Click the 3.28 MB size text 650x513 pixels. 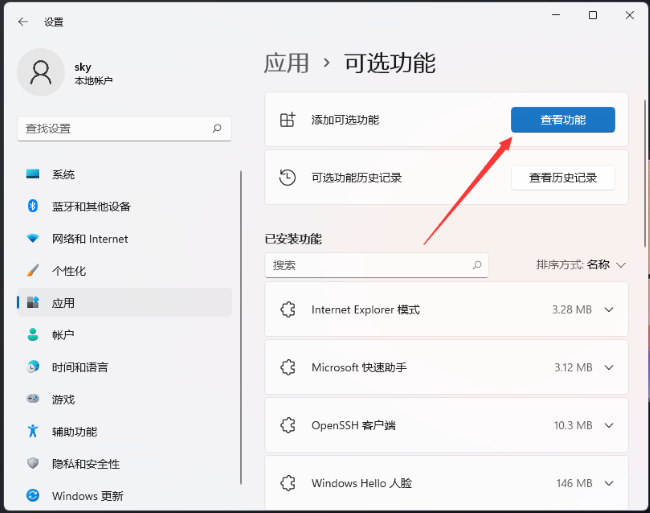572,310
